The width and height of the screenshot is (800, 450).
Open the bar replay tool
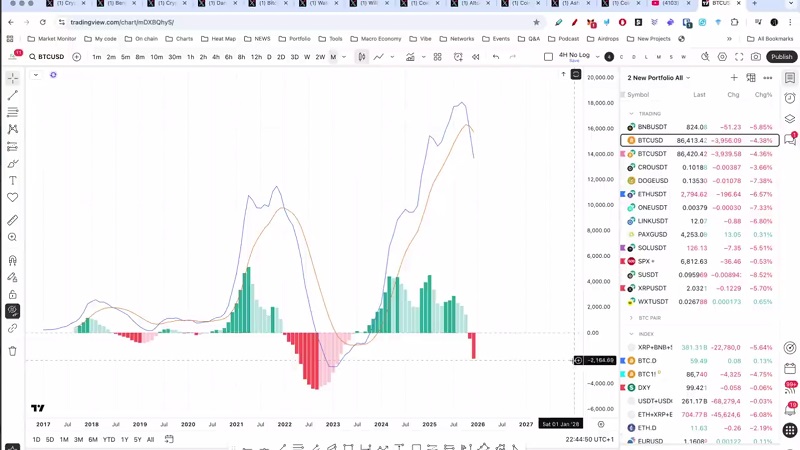[x=475, y=57]
